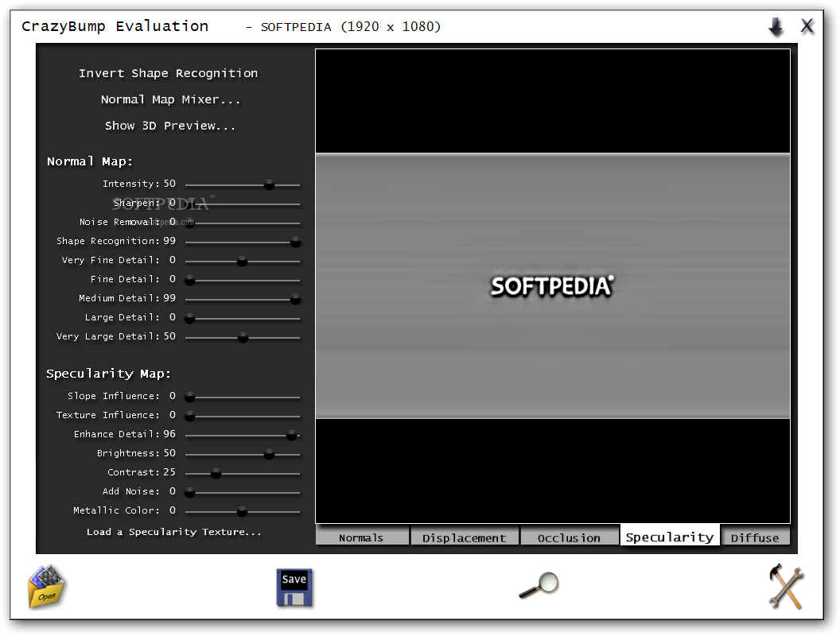Click the 'SOFTPEDIA (1920 x 1080)' title text

[350, 27]
